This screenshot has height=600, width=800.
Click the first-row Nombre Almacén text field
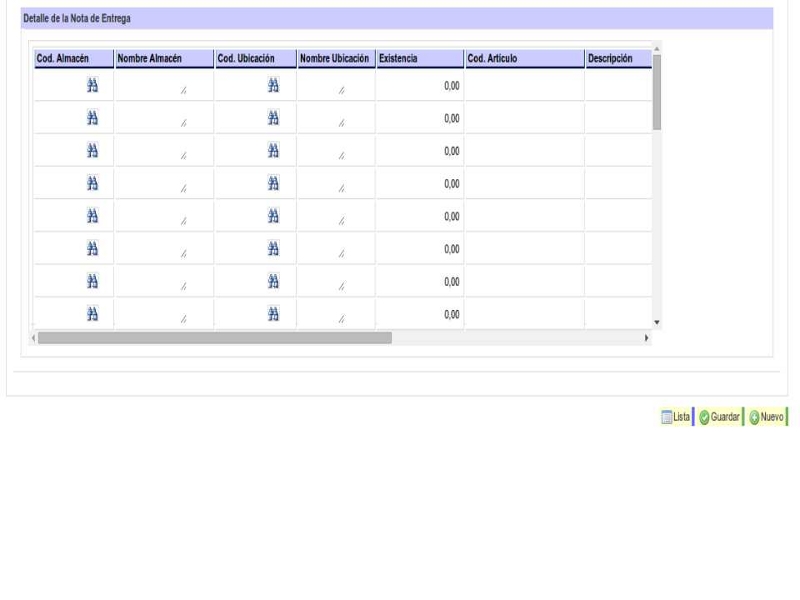tap(164, 87)
